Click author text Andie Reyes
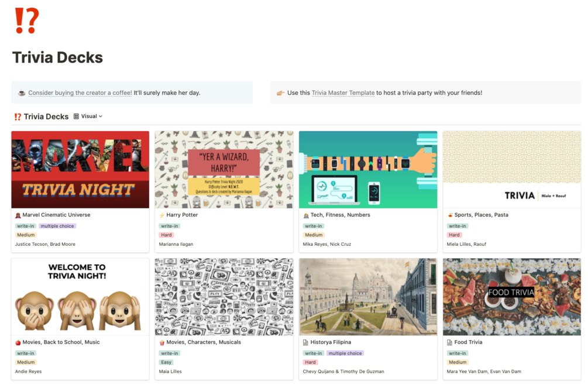 tap(29, 371)
